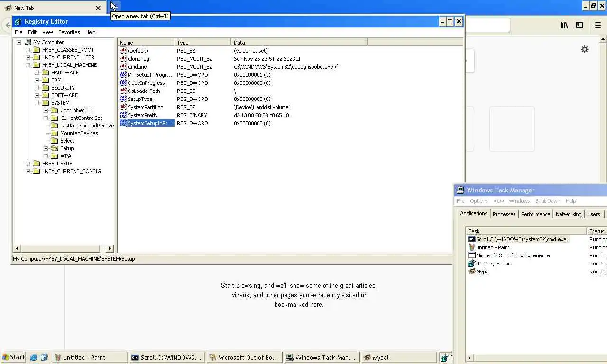The width and height of the screenshot is (607, 364).
Task: Open new tab page settings gear
Action: 585,49
